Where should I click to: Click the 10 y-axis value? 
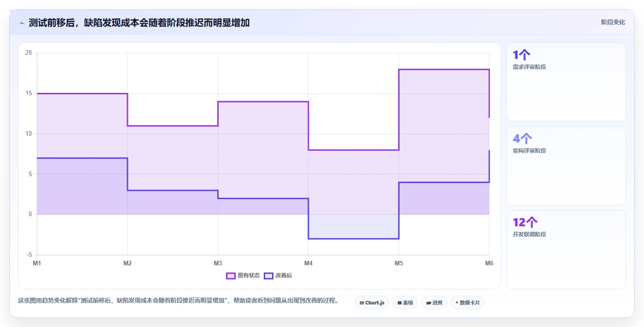tap(29, 134)
